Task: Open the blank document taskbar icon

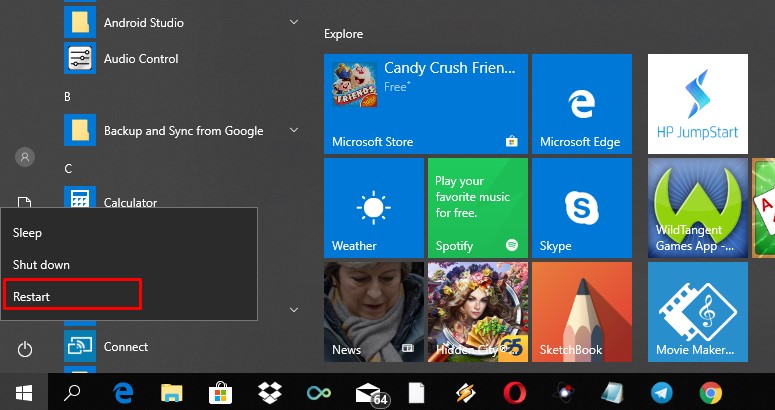Action: click(416, 393)
